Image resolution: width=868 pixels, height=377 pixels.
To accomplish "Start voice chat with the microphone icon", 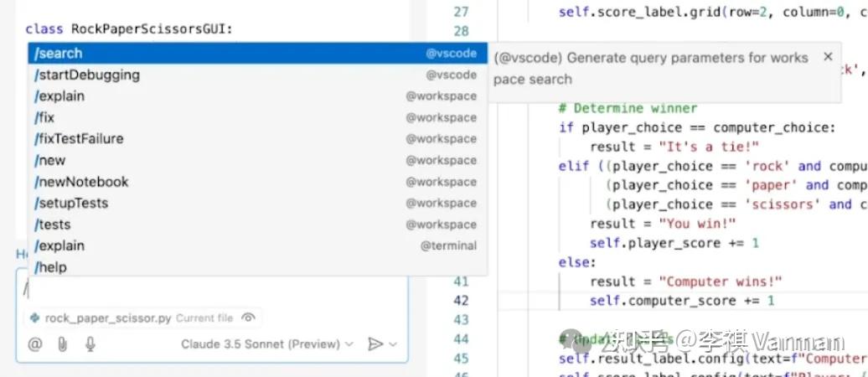I will tap(90, 344).
